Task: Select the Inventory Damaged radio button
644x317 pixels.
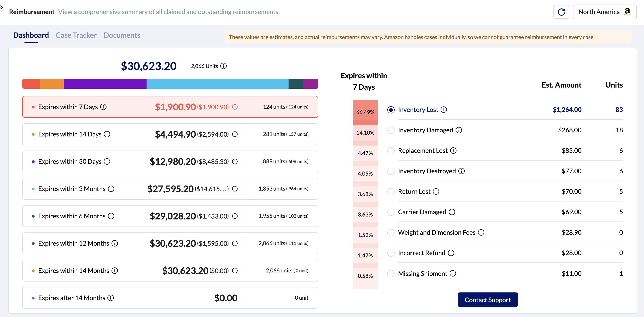Action: tap(391, 130)
